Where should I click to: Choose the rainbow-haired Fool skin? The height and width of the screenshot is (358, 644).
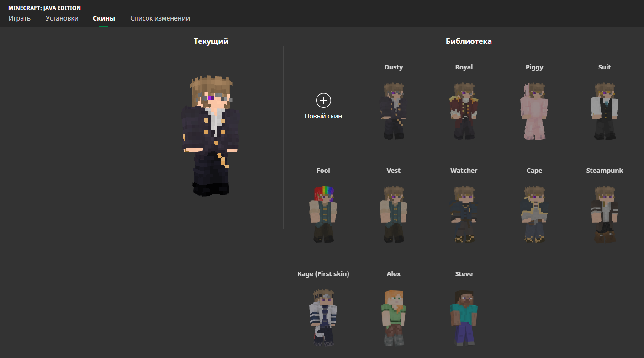pos(323,214)
